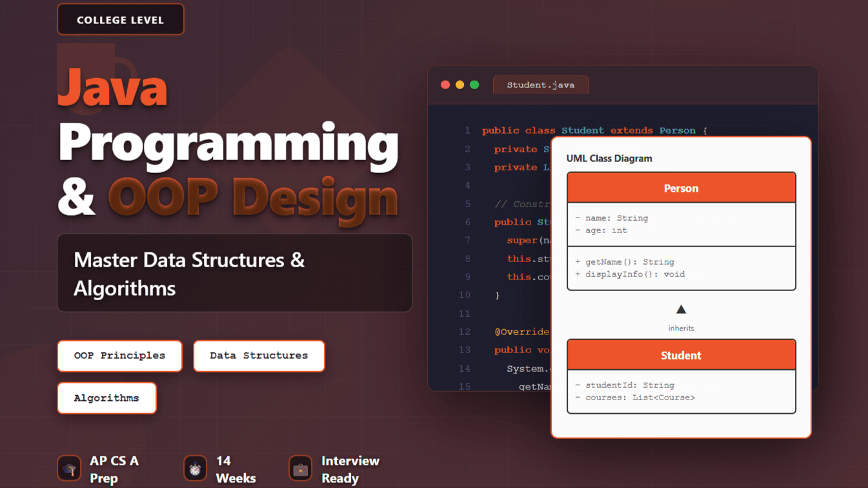
Task: Open the UML Class Diagram header menu
Action: tap(609, 158)
